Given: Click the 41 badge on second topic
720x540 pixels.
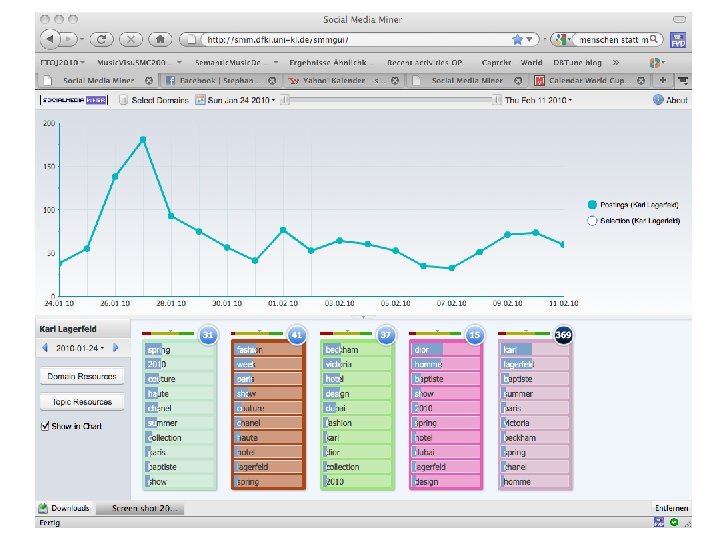Looking at the screenshot, I should pyautogui.click(x=297, y=335).
